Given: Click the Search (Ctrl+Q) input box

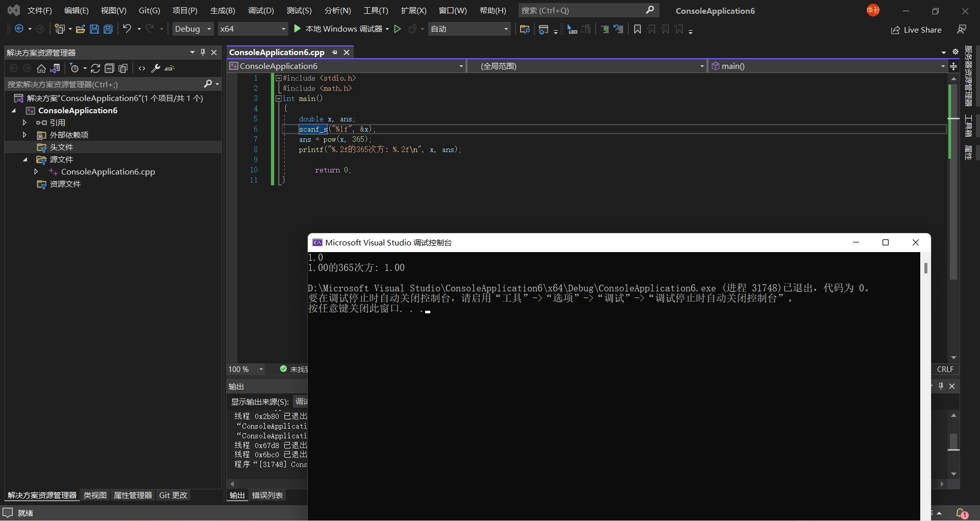Looking at the screenshot, I should coord(582,11).
